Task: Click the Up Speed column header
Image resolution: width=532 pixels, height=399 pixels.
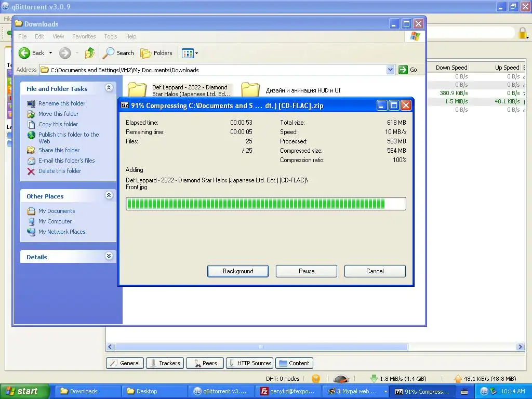Action: click(496, 68)
